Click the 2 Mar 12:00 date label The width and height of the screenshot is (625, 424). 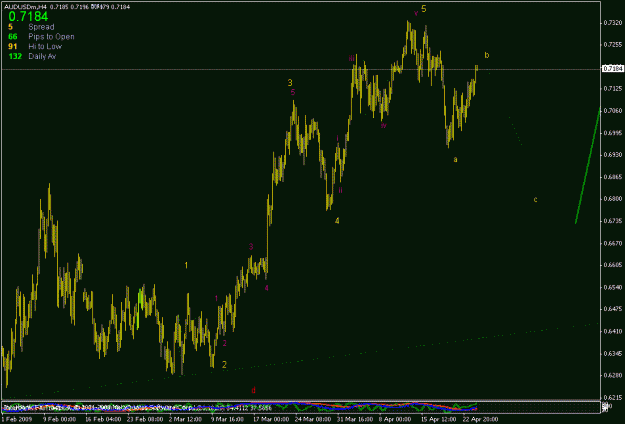tap(187, 419)
